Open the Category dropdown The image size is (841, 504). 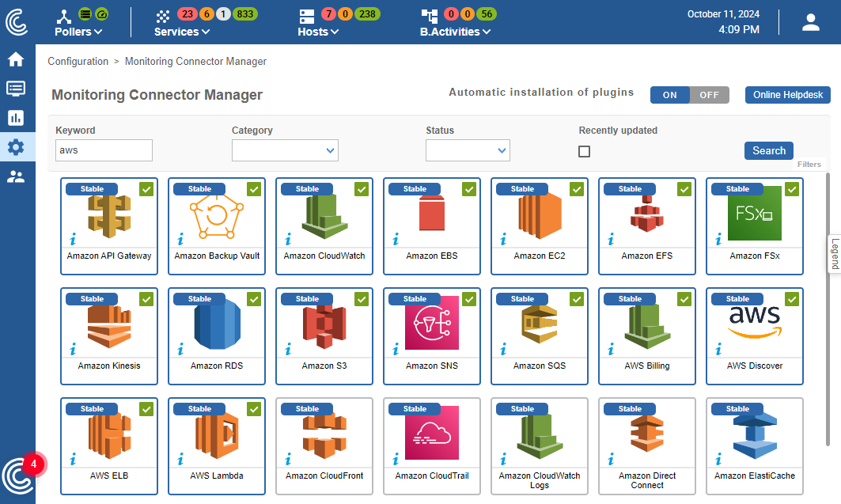point(285,150)
